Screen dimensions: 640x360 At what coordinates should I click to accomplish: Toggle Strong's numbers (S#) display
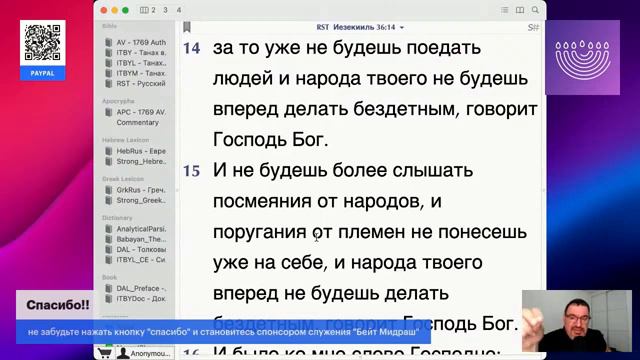coord(533,27)
